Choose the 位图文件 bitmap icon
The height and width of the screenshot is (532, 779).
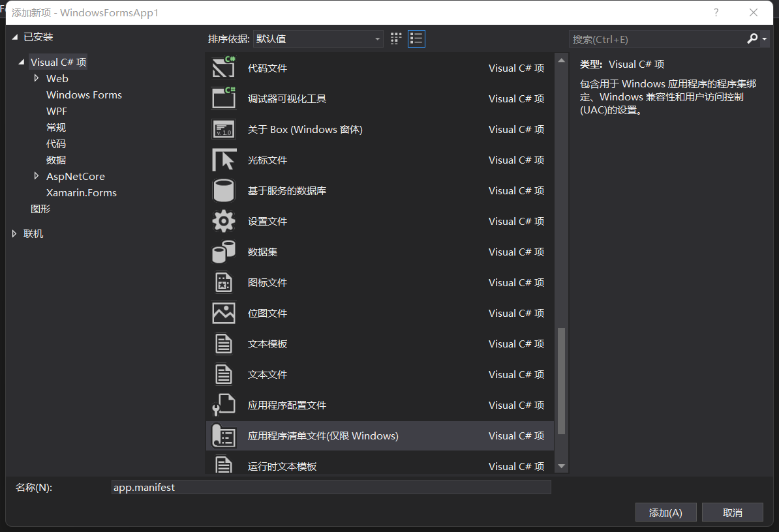tap(224, 313)
